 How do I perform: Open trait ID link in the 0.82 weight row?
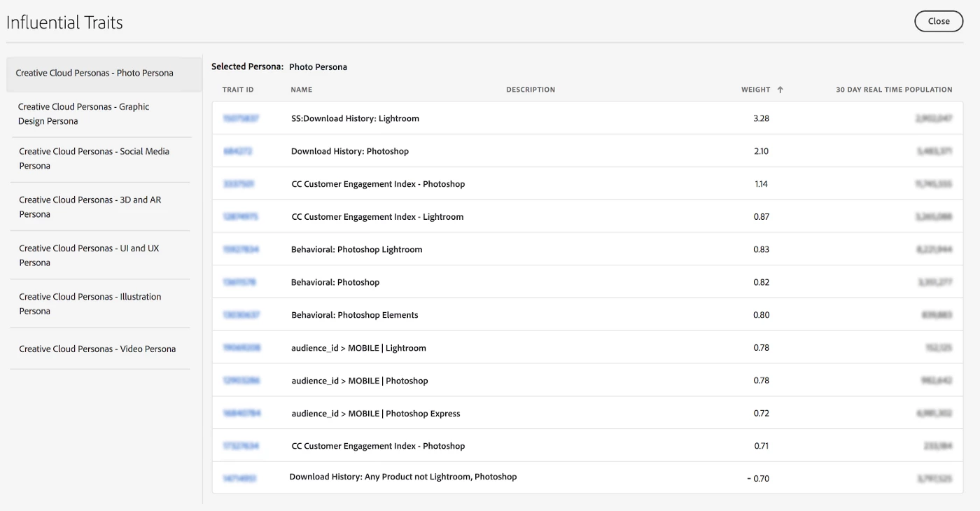(239, 282)
